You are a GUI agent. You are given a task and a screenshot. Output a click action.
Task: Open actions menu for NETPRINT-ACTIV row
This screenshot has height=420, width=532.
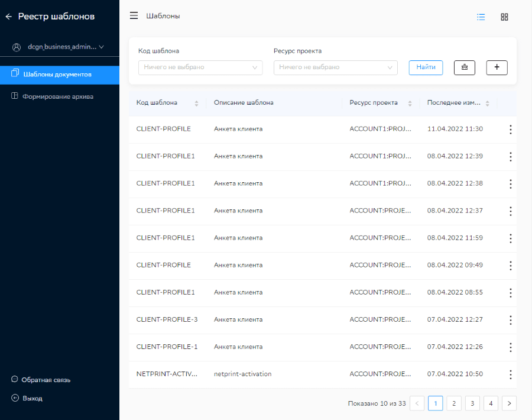(x=510, y=374)
